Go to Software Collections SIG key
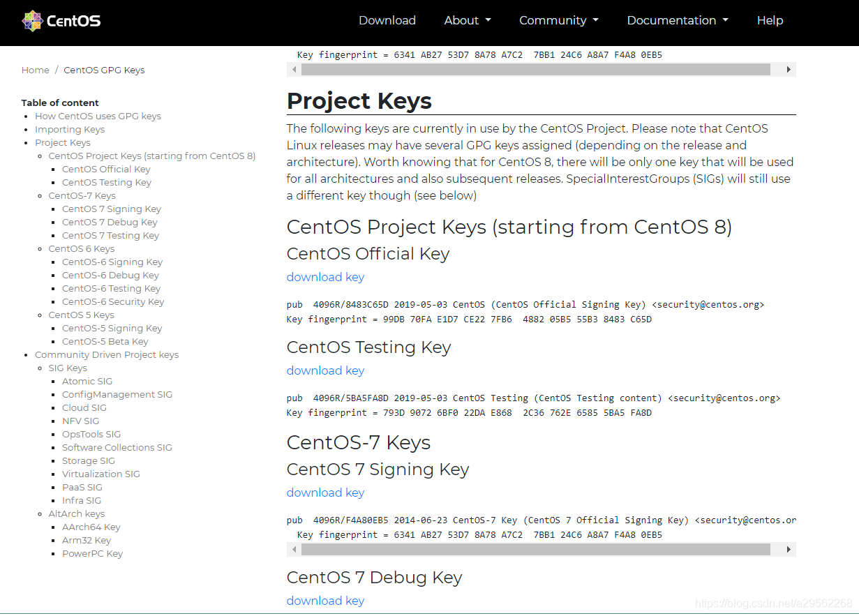Screen dimensions: 859x616 click(117, 448)
